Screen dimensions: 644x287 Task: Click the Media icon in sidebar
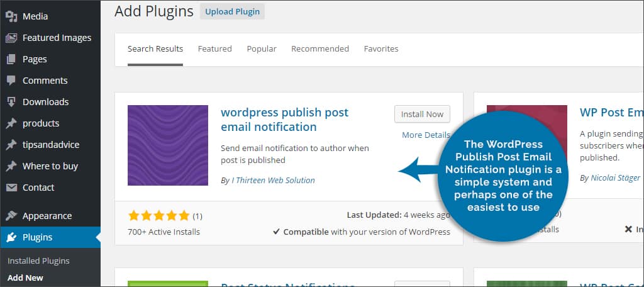[11, 16]
